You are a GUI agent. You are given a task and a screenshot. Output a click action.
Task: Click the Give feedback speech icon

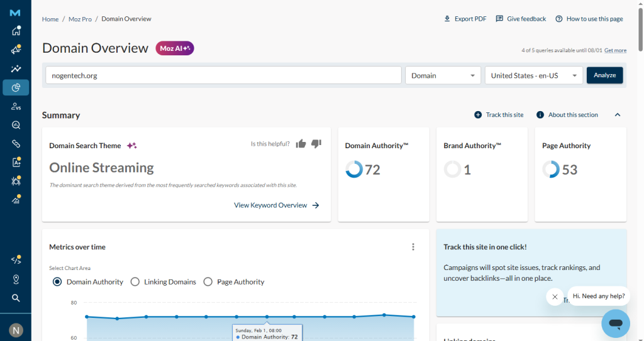pos(499,19)
